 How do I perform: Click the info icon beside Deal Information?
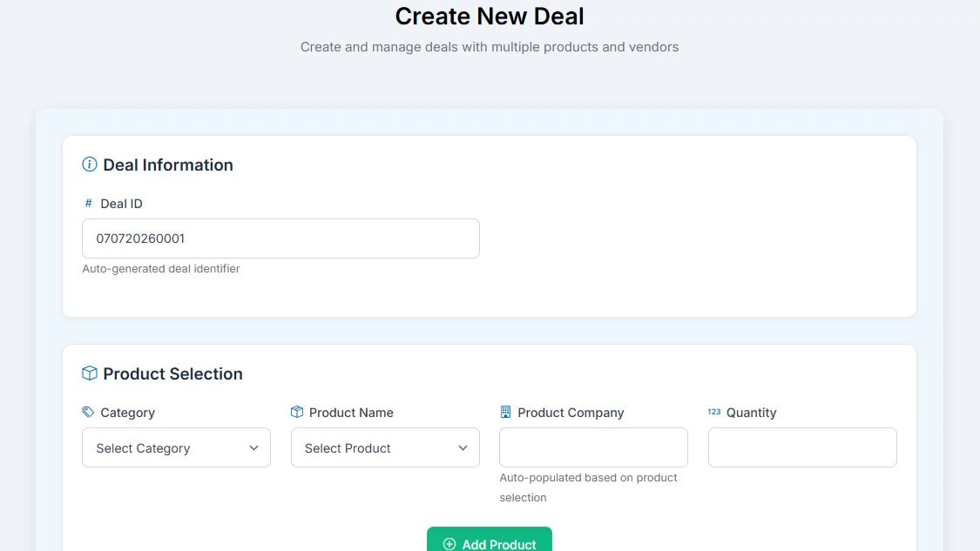pyautogui.click(x=90, y=165)
